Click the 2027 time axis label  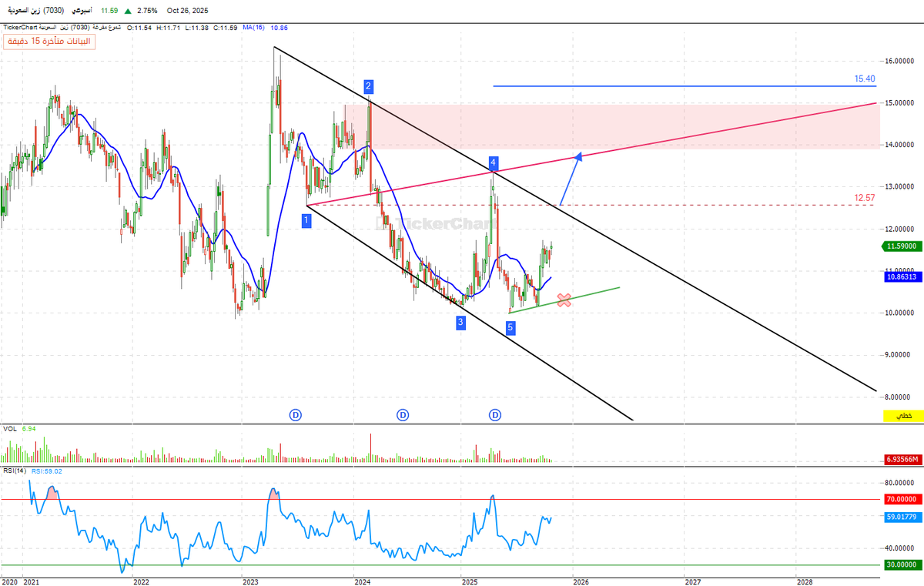pyautogui.click(x=692, y=581)
